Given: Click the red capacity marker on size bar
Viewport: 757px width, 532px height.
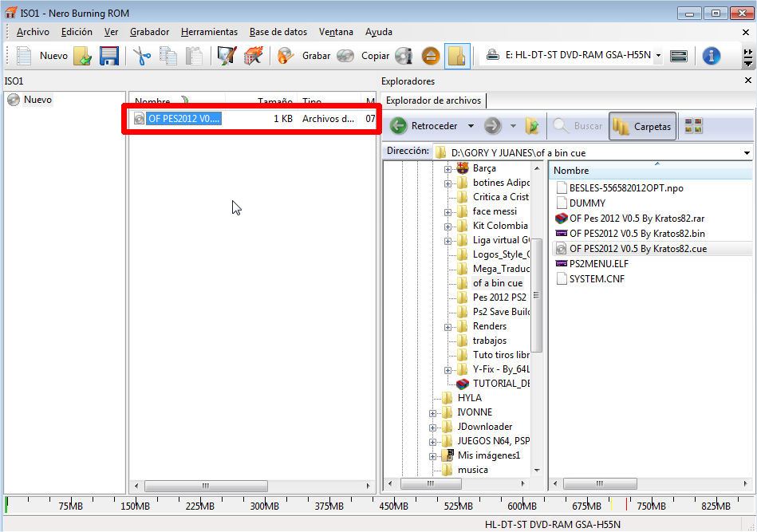Looking at the screenshot, I should coord(626,504).
